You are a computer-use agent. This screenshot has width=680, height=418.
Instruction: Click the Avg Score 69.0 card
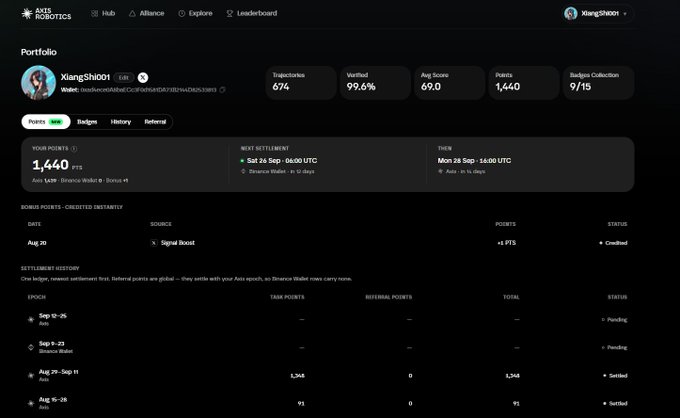coord(449,83)
